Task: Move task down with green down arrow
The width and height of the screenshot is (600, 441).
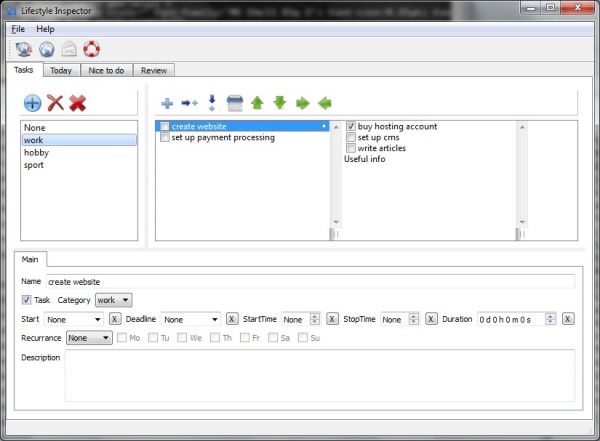Action: click(280, 103)
